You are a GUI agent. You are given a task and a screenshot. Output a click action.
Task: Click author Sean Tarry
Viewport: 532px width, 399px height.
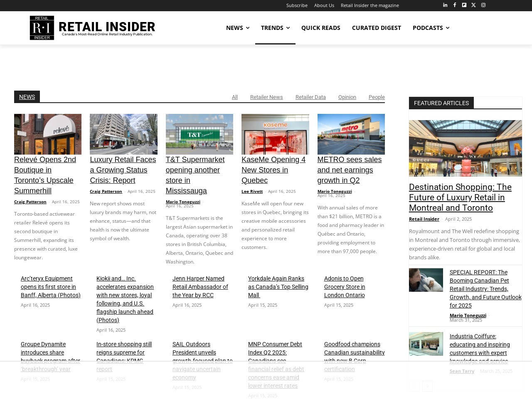462,371
